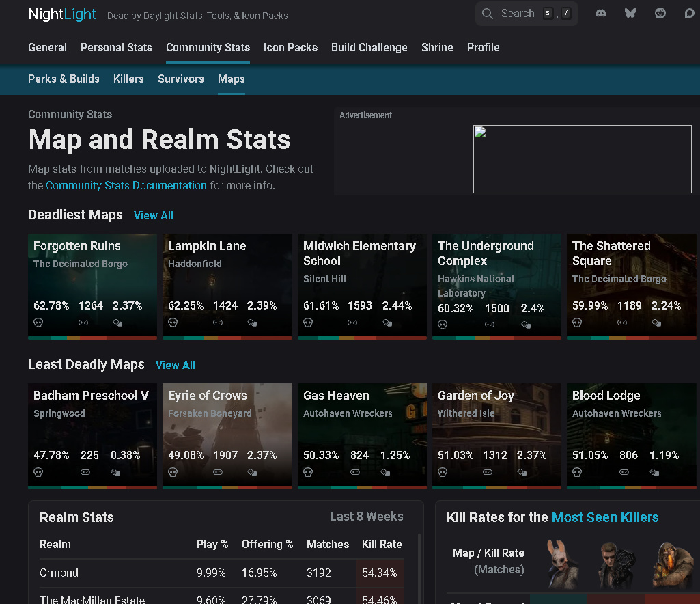Click offering icon on Lampkin Lane card
The height and width of the screenshot is (604, 700).
pos(252,322)
